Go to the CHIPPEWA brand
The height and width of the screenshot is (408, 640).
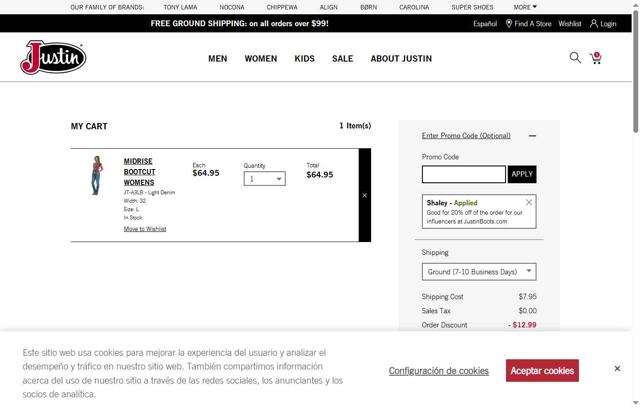282,7
